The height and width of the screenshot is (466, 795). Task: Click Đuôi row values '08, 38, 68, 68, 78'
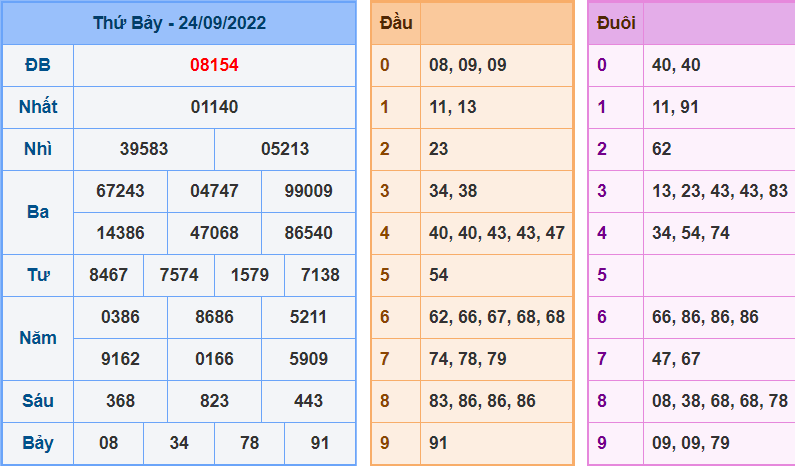[x=720, y=402]
